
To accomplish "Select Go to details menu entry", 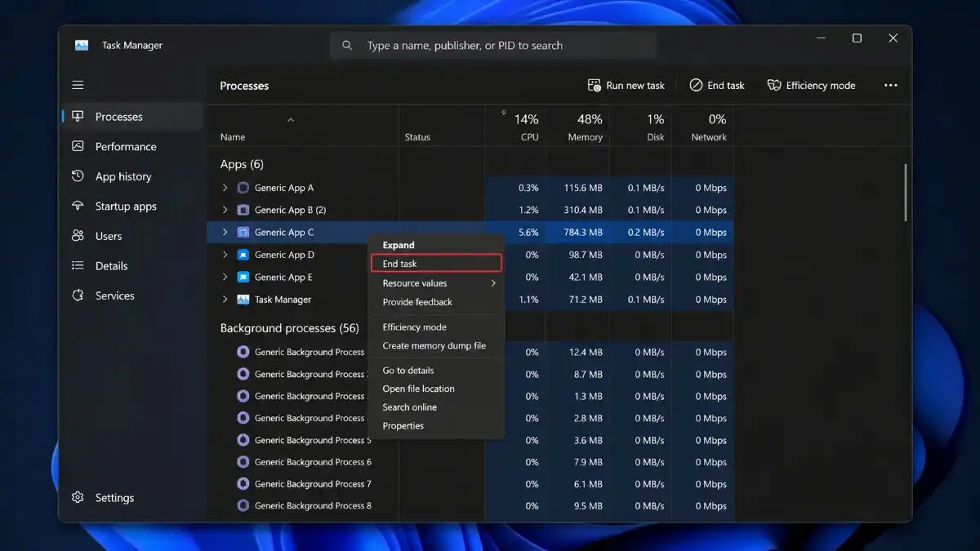I will click(436, 371).
